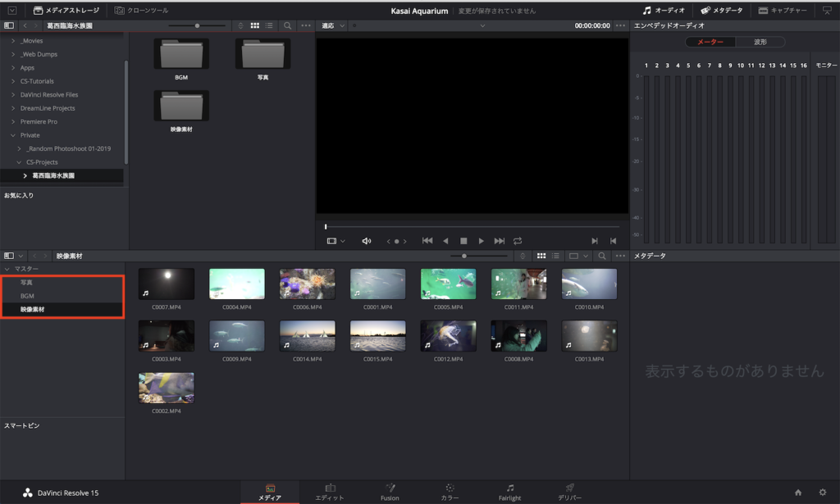This screenshot has height=504, width=840.
Task: Switch to the 波形 audio tab
Action: [x=760, y=42]
